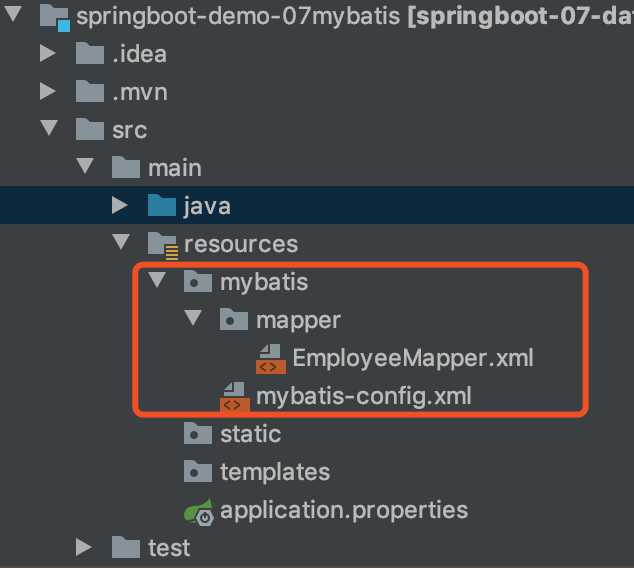Click the .mvn folder icon
Image resolution: width=634 pixels, height=568 pixels.
[90, 91]
